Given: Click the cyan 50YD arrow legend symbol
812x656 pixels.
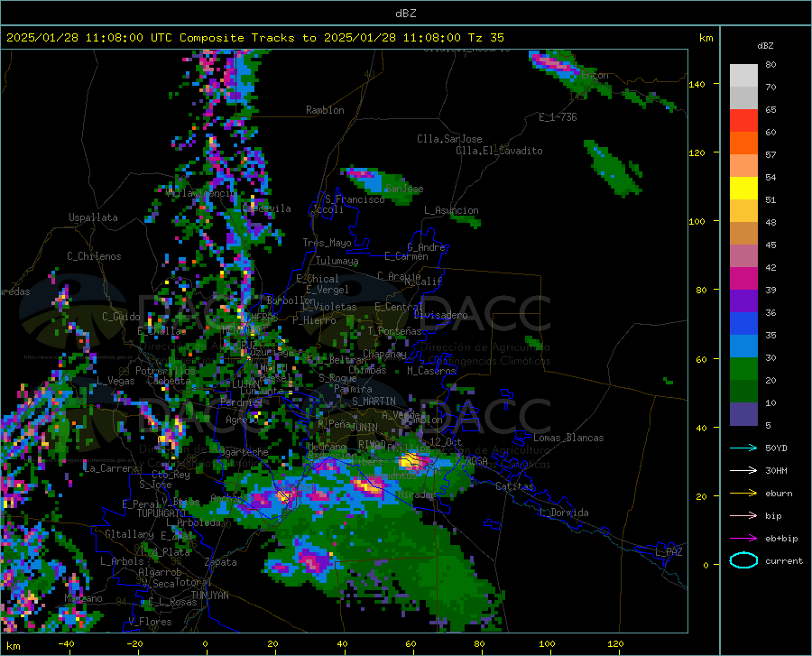Looking at the screenshot, I should (743, 448).
